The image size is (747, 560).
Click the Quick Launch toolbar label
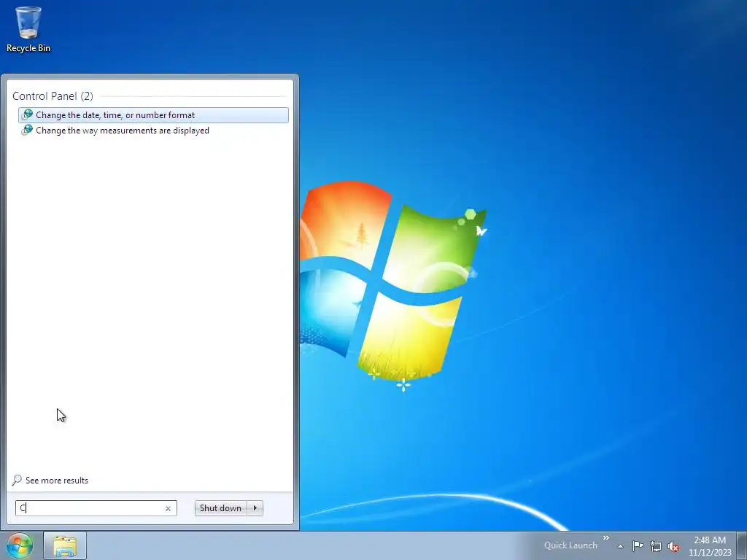(570, 545)
